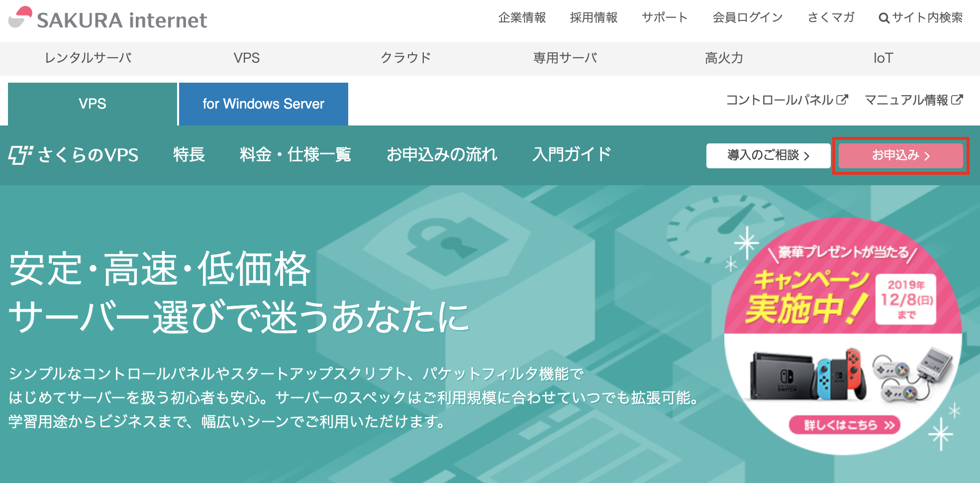Switch to the green VPS tab
The image size is (980, 483).
(x=93, y=104)
